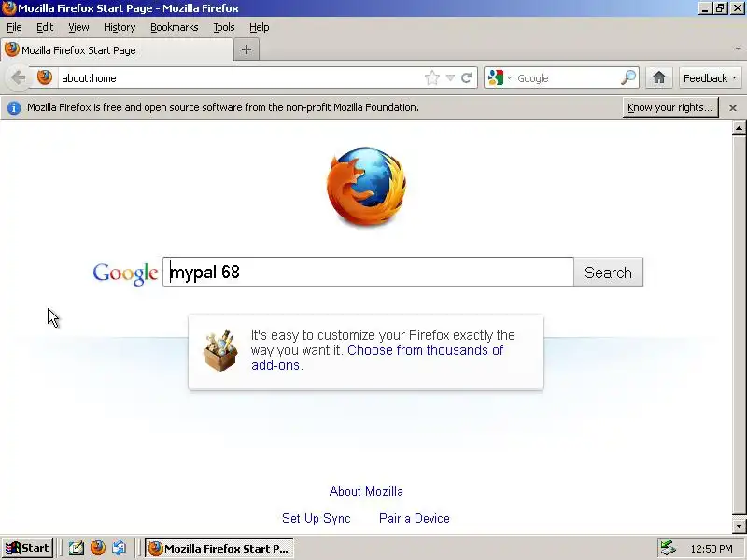Open the Windows Start menu
Screen dimensions: 747x560
(x=28, y=548)
